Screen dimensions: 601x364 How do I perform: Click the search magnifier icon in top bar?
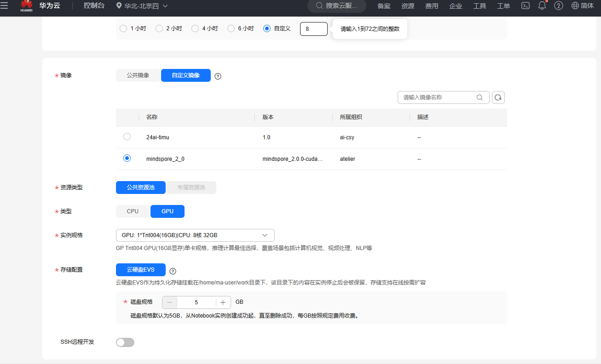coord(319,6)
